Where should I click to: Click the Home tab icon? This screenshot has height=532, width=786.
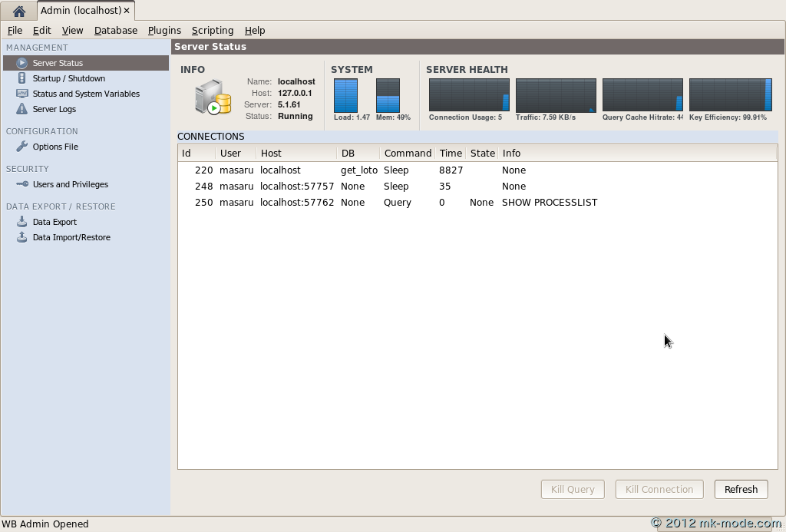click(x=18, y=11)
